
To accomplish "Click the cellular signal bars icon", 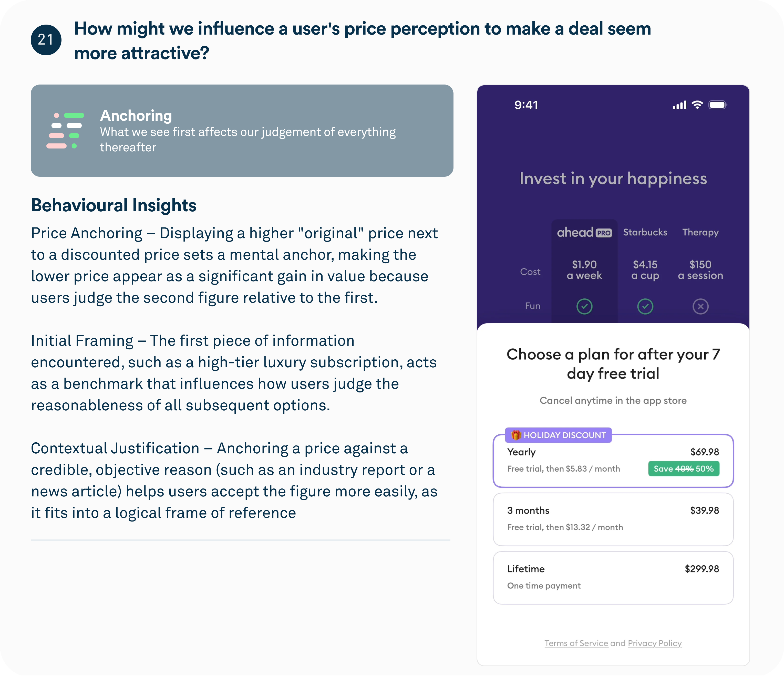I will tap(679, 105).
